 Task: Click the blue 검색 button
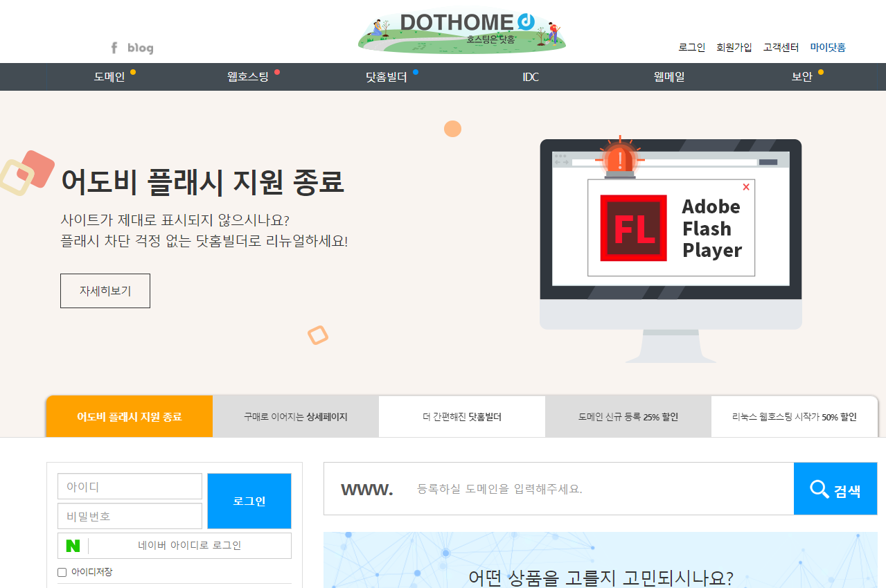point(835,489)
